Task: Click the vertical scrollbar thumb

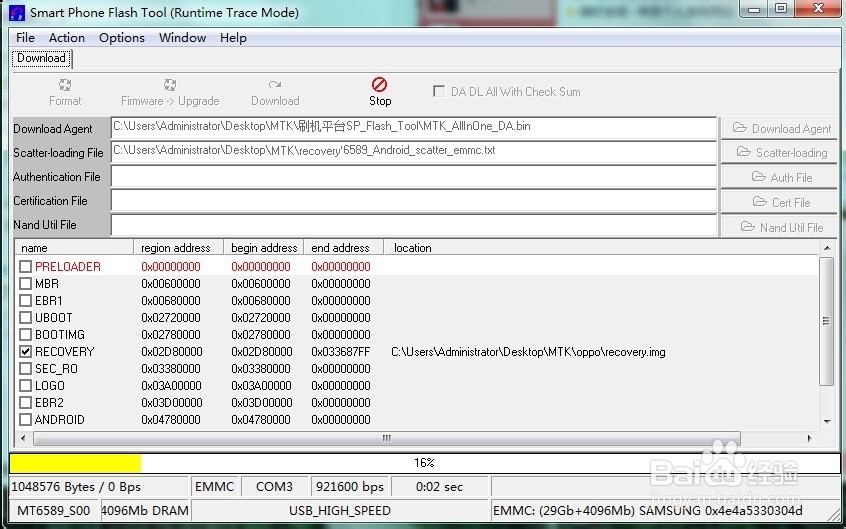Action: click(827, 321)
